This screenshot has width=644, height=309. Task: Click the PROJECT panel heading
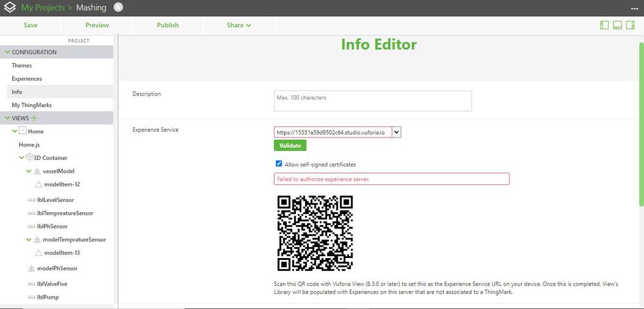click(x=79, y=41)
